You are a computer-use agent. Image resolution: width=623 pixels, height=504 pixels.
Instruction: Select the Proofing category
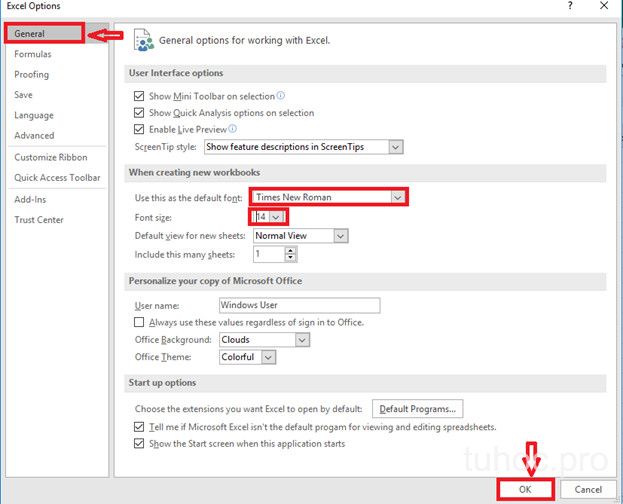tap(31, 74)
